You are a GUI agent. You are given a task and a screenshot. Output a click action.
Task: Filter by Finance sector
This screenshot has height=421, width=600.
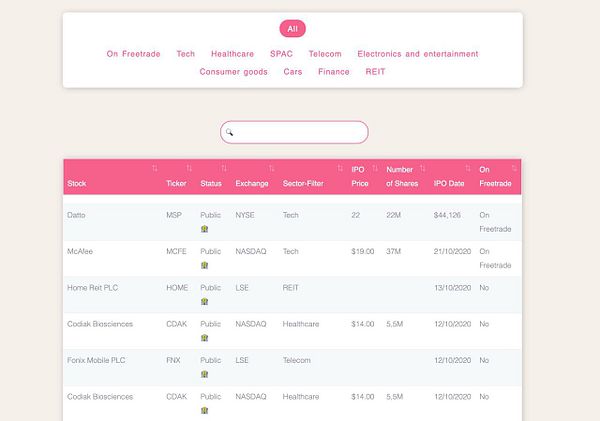334,72
